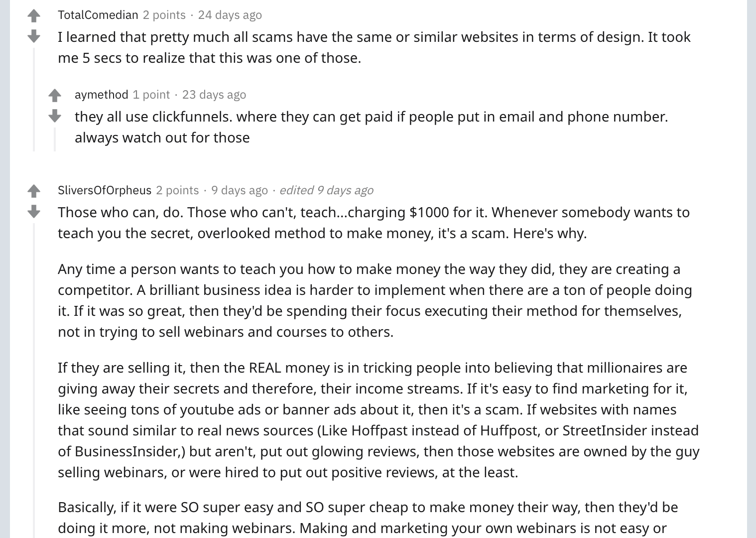Upvote SliversOfOrpheus's comment

(34, 191)
